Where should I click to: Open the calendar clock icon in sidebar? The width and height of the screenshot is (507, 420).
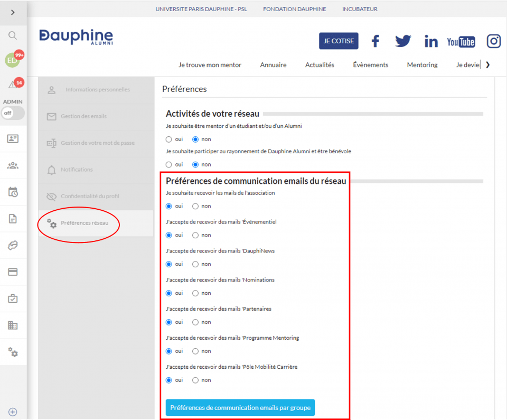coord(13,192)
